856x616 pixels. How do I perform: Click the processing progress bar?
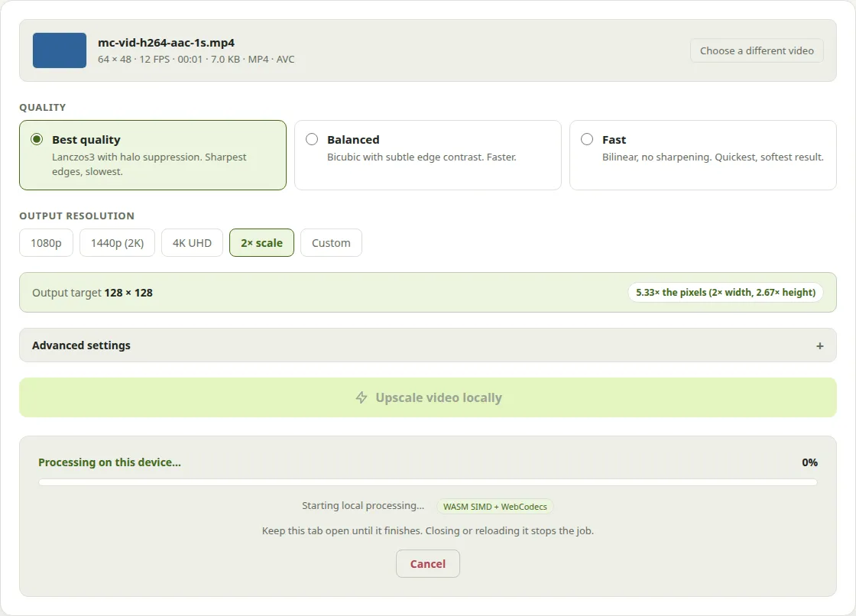click(427, 482)
